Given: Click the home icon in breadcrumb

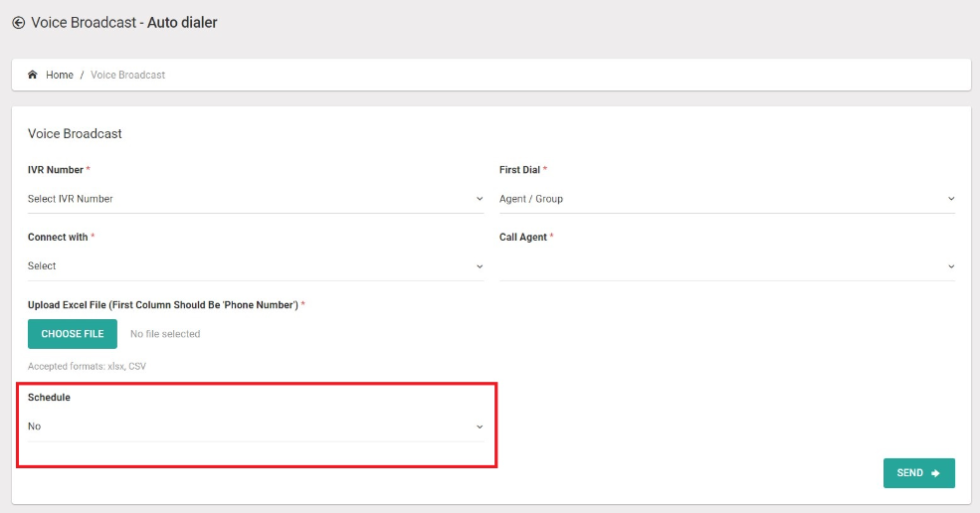Looking at the screenshot, I should pyautogui.click(x=33, y=75).
